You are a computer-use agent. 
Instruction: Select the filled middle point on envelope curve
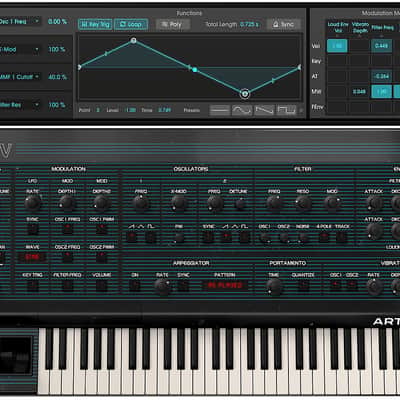195,70
